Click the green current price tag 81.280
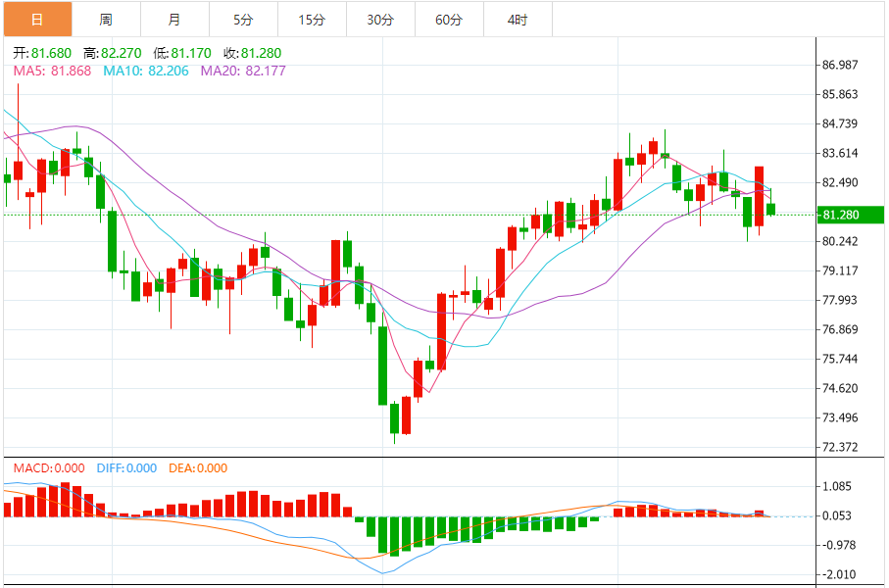The width and height of the screenshot is (889, 588). click(850, 215)
